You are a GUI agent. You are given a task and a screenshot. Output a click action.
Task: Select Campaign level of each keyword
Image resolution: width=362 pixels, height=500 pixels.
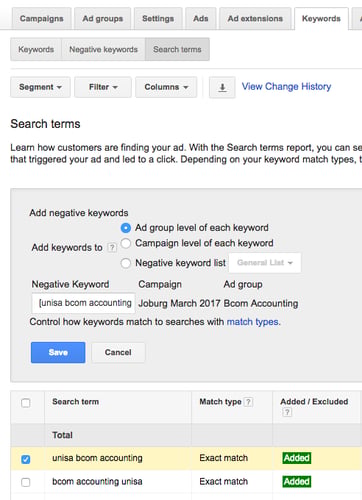[x=126, y=243]
